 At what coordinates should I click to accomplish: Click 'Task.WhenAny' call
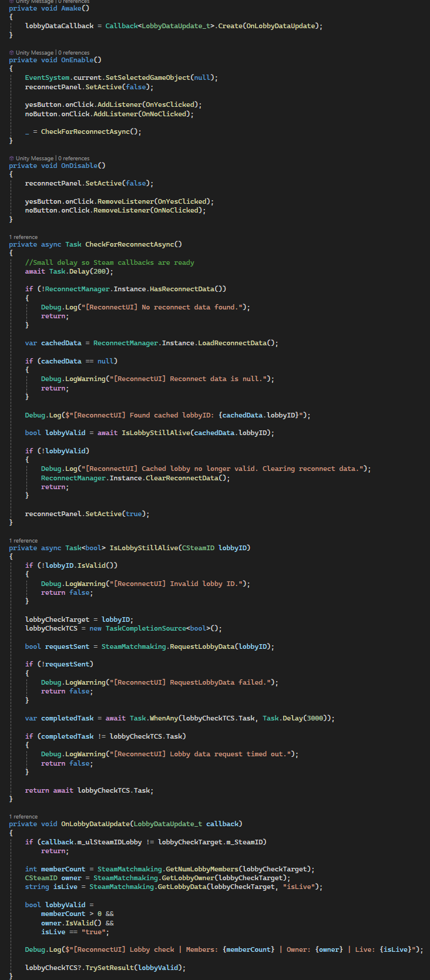tap(153, 718)
